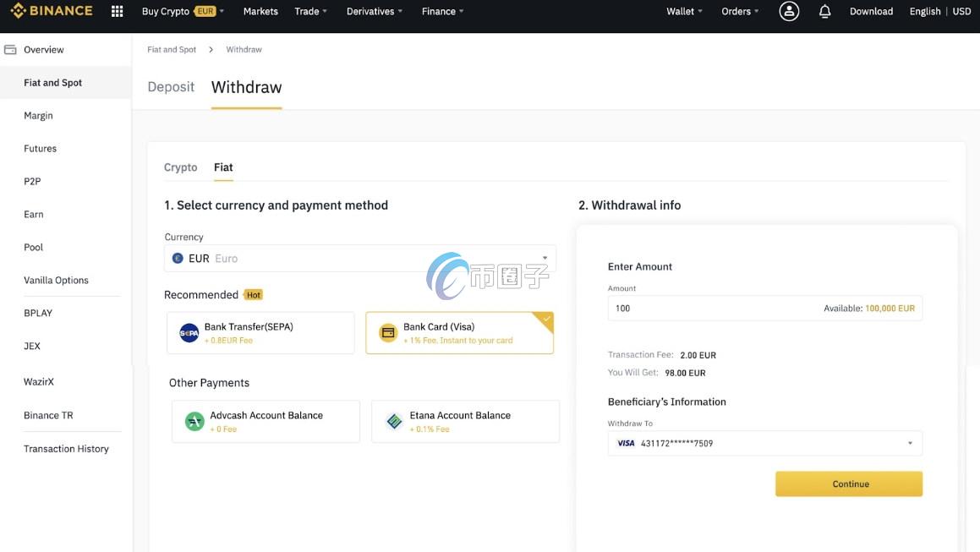
Task: Click the notification bell icon
Action: click(825, 11)
